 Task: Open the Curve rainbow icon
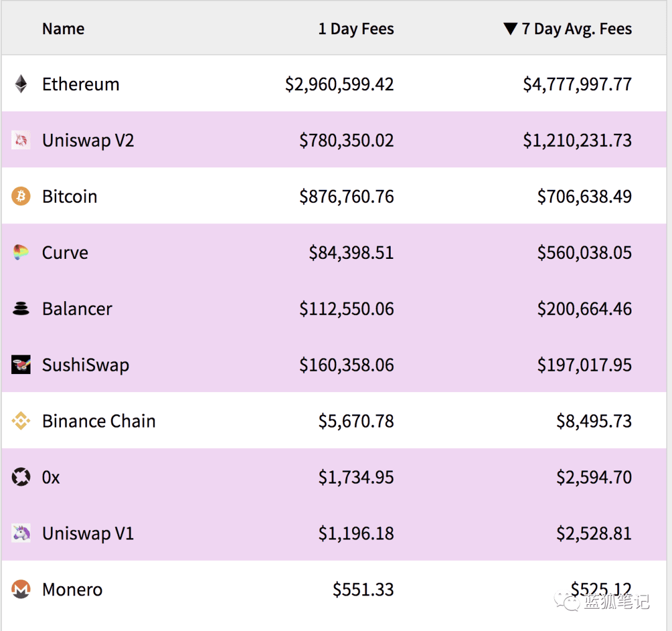21,253
